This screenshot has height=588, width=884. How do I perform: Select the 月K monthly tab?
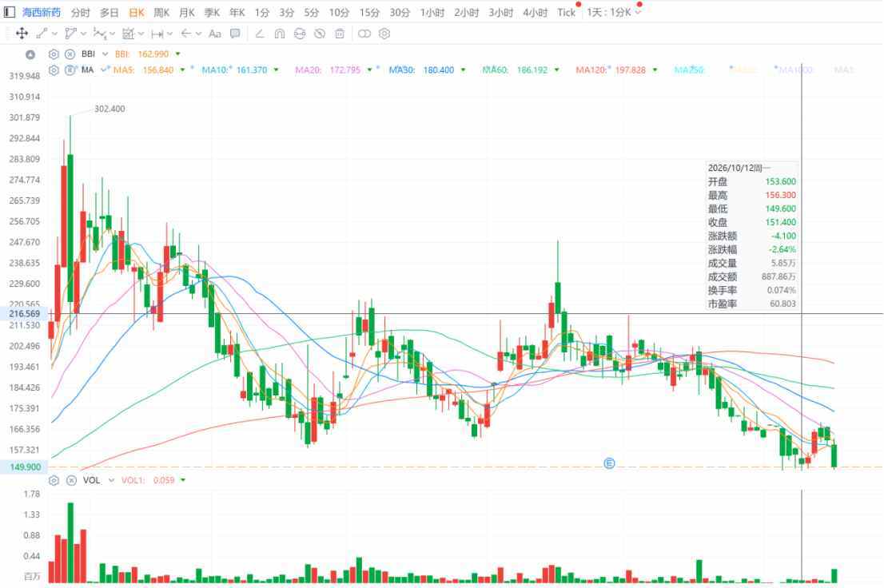tap(186, 13)
